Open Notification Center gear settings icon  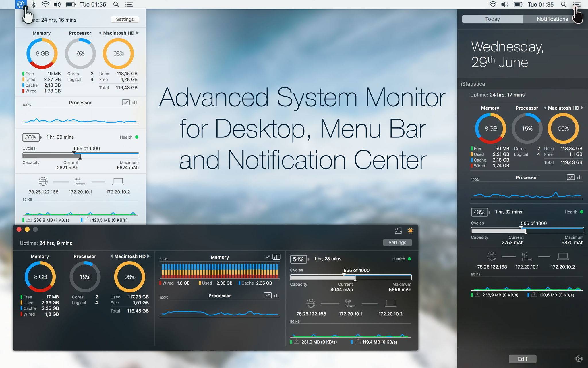point(579,359)
